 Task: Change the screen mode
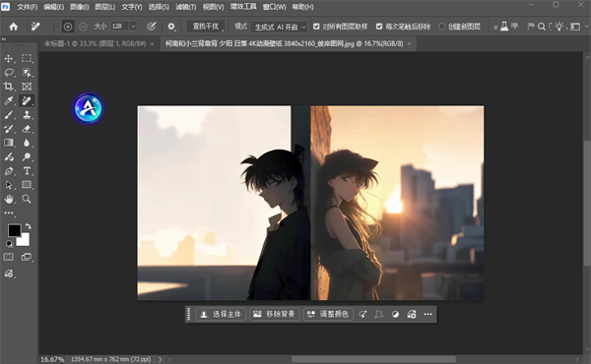tap(27, 257)
